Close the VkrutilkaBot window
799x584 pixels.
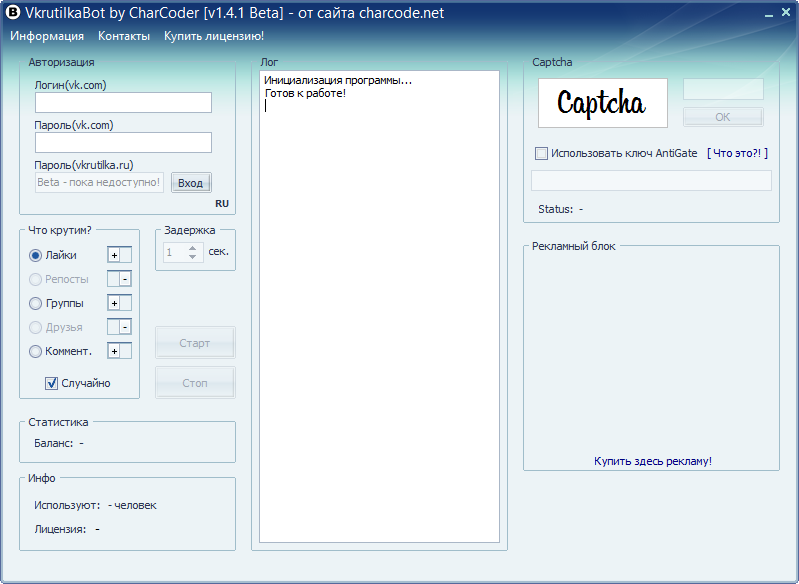coord(786,12)
